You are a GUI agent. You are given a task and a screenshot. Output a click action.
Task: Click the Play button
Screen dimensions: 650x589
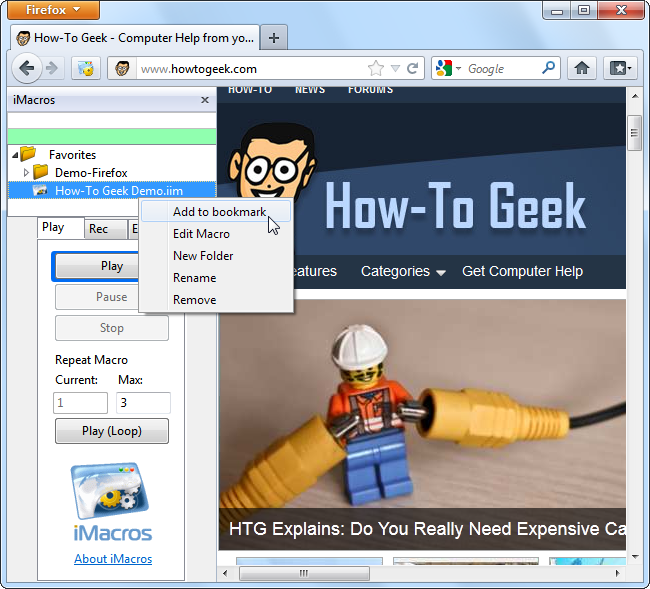[x=97, y=266]
